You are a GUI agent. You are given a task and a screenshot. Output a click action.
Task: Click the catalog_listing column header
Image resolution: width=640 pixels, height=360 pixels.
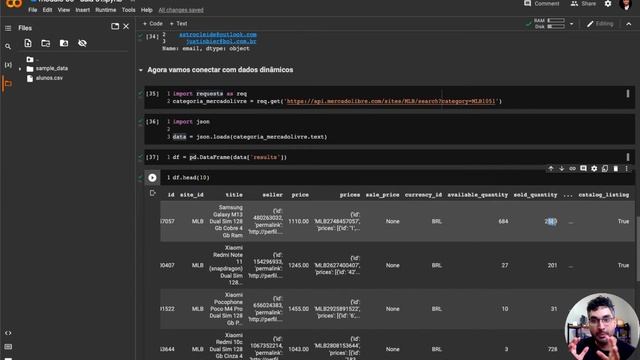click(x=604, y=195)
